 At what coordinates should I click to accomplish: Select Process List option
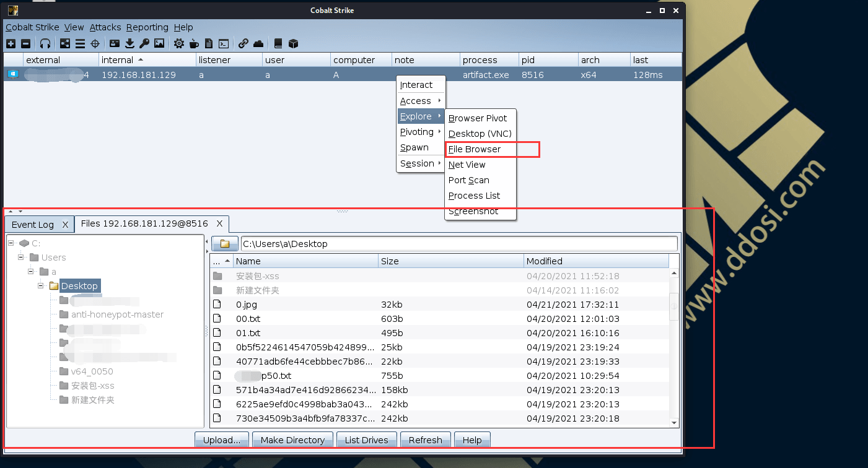(x=481, y=196)
